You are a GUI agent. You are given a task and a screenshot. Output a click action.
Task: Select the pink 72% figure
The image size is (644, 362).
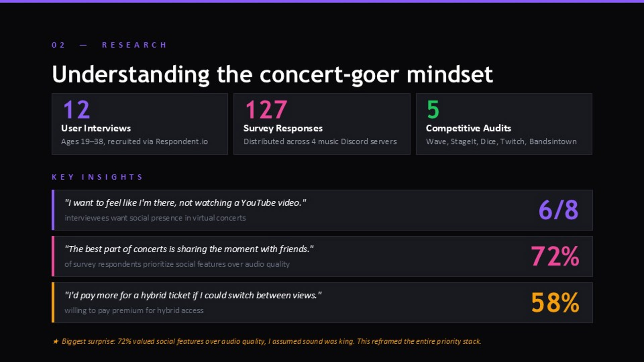[x=555, y=256]
